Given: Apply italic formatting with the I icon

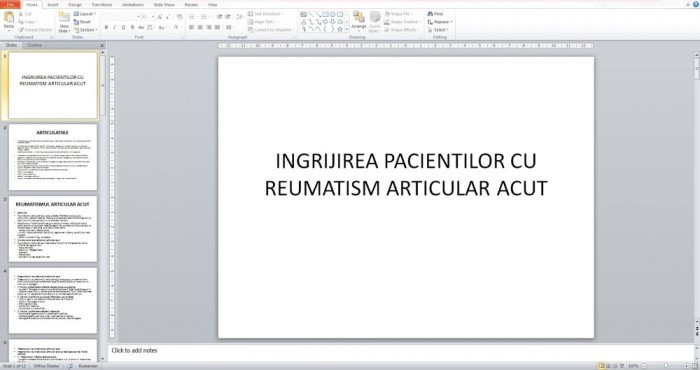Looking at the screenshot, I should click(115, 27).
